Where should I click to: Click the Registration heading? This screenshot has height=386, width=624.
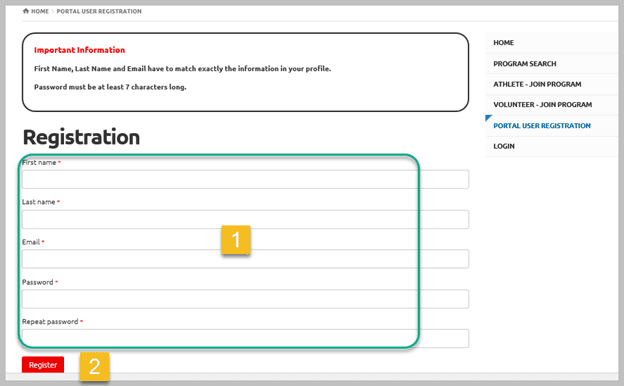point(81,137)
